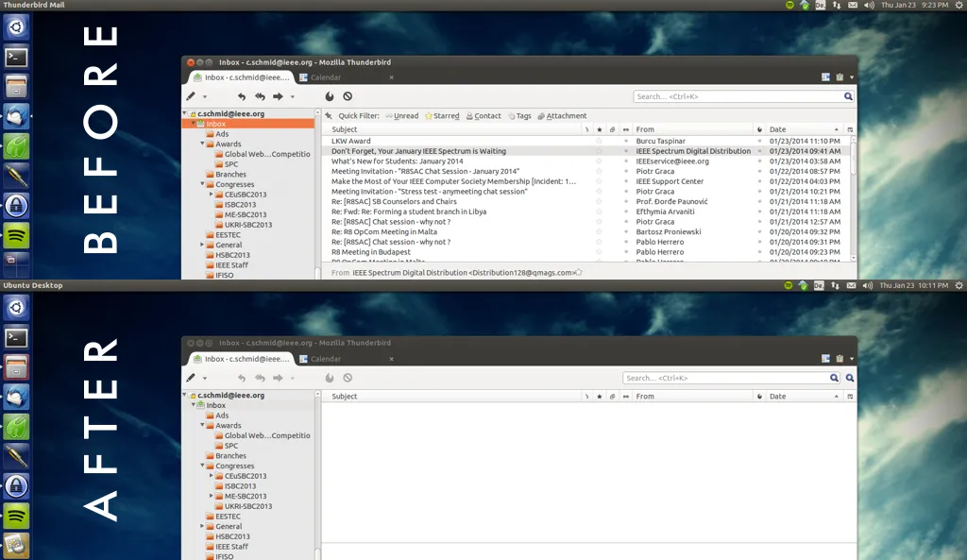Toggle pin icon left of Quick Filter

click(x=329, y=116)
